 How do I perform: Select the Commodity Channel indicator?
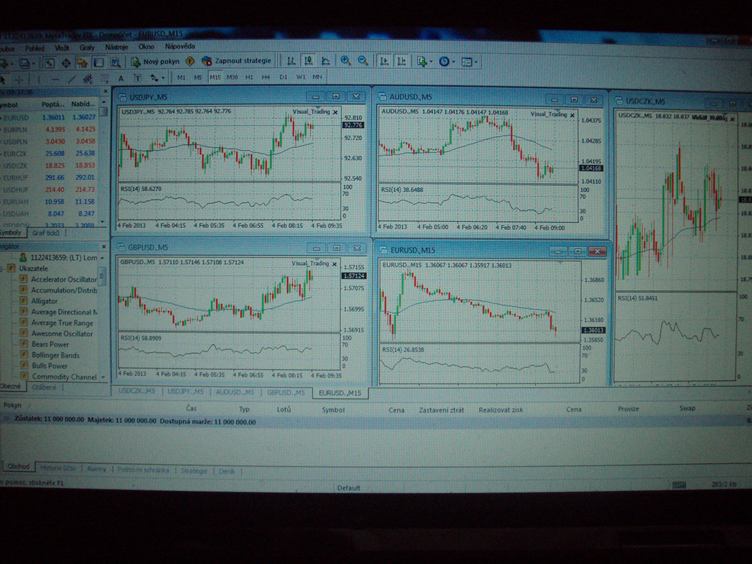click(x=64, y=377)
